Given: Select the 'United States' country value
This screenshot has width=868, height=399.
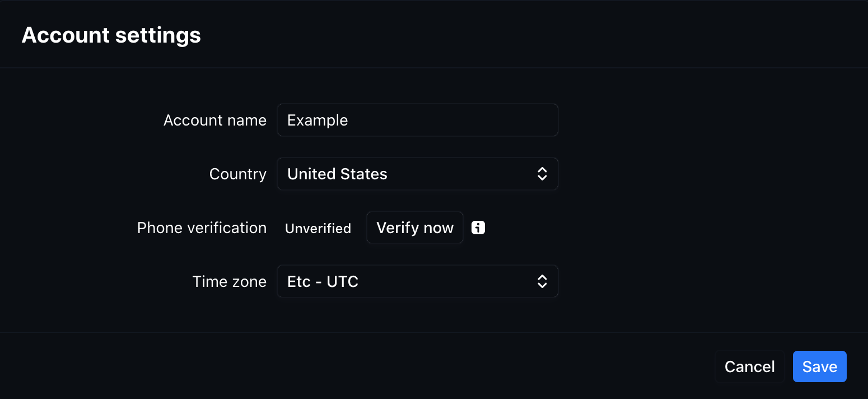Looking at the screenshot, I should (337, 174).
